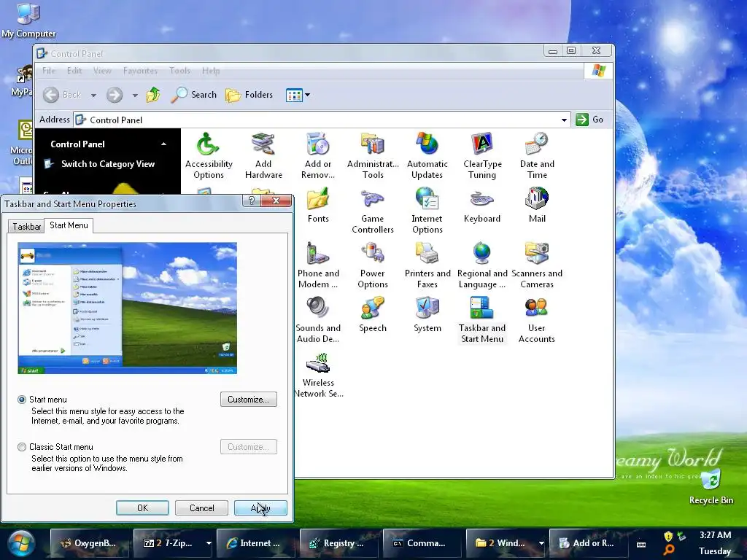The width and height of the screenshot is (747, 560).
Task: Open the Add Hardware applet
Action: coord(263,156)
